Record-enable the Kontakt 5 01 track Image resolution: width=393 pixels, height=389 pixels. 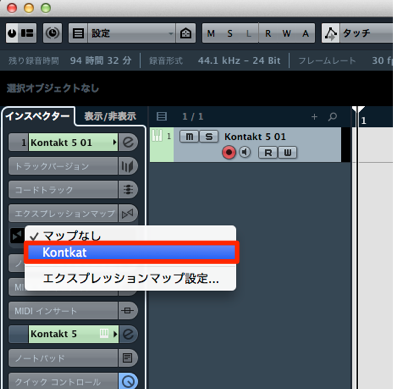pos(229,153)
